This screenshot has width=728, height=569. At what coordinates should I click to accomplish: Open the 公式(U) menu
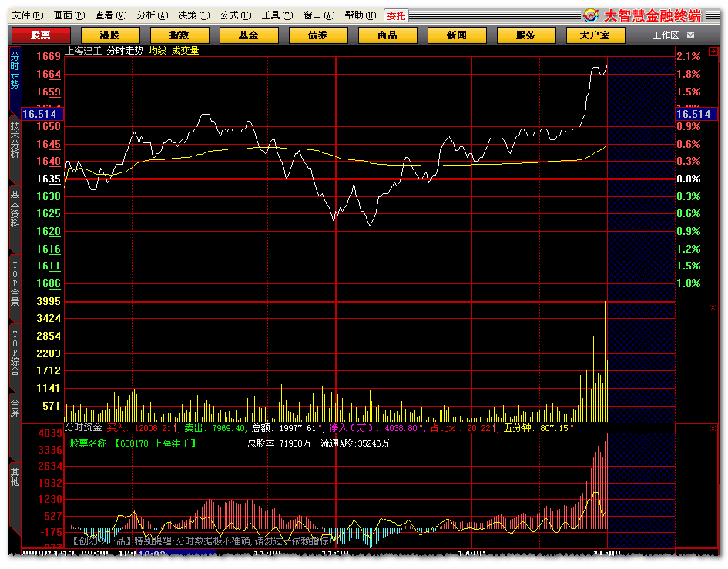click(236, 15)
